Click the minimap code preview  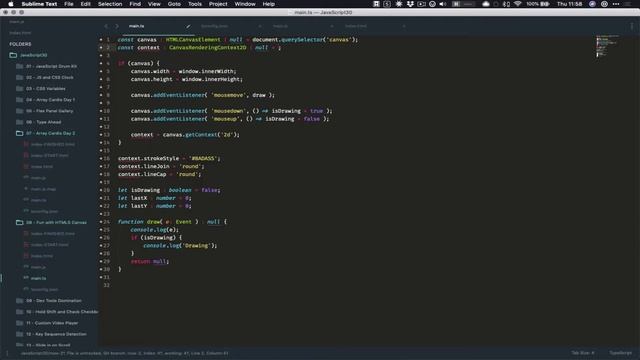[607, 46]
